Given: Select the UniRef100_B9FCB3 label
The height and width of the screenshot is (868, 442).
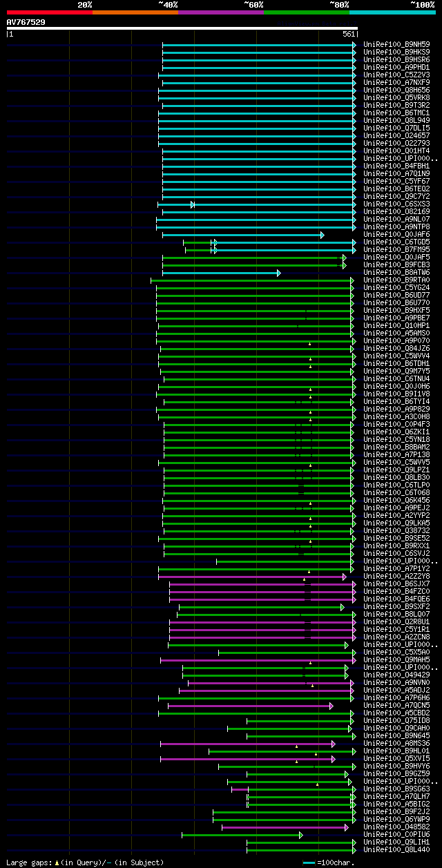Looking at the screenshot, I should (x=396, y=264).
